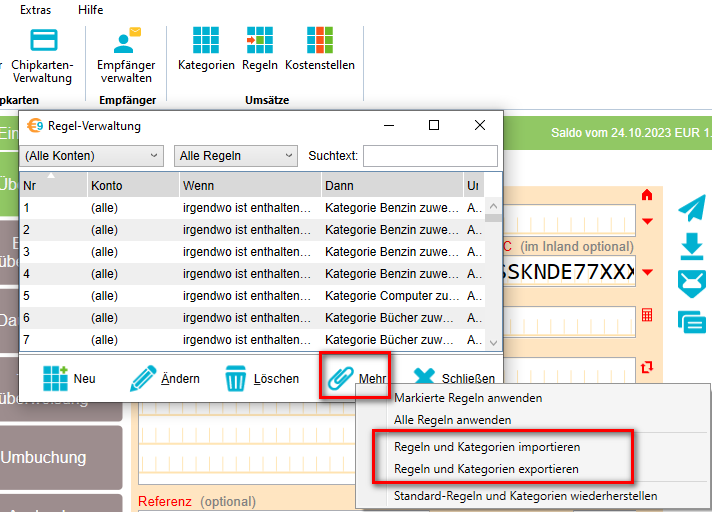Click Ändern to edit the rule
The image size is (712, 512).
pyautogui.click(x=165, y=378)
